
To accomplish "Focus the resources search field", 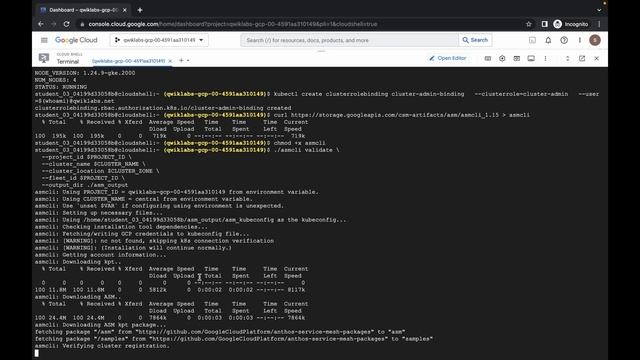I will coord(349,40).
